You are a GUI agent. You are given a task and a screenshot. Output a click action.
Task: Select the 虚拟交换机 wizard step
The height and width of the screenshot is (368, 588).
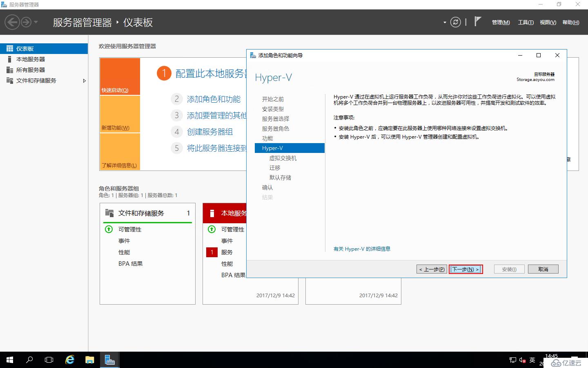(283, 158)
